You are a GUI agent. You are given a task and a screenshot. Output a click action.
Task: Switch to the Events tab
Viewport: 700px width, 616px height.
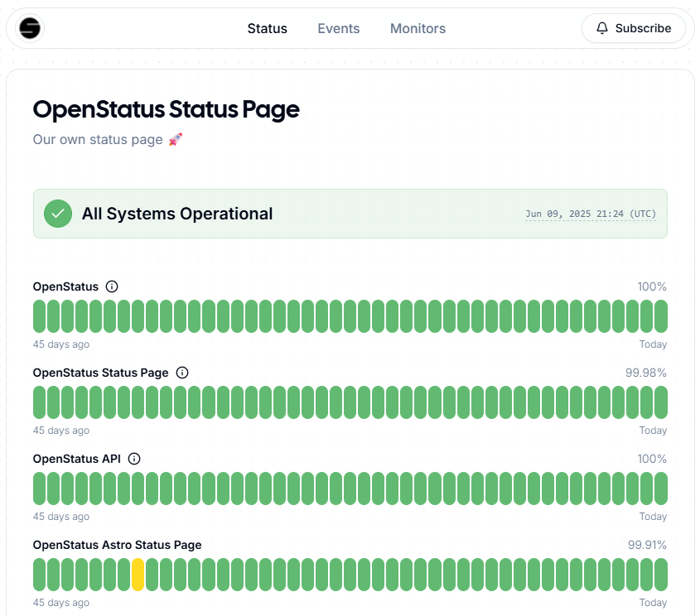[338, 28]
